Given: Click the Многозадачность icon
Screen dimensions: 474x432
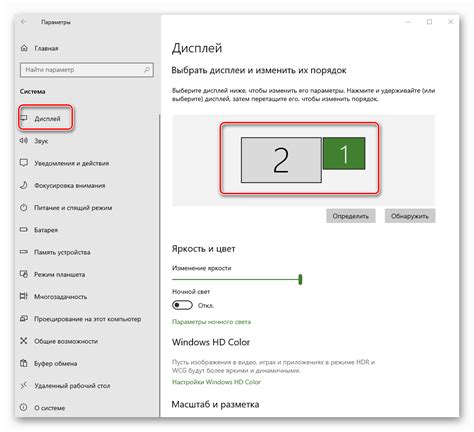Looking at the screenshot, I should 24,296.
